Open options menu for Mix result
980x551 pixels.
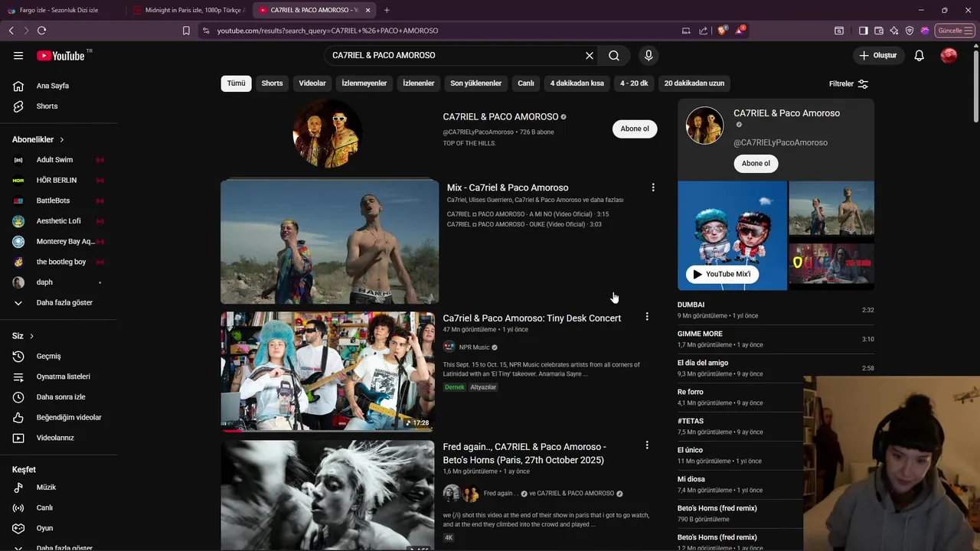(x=653, y=187)
